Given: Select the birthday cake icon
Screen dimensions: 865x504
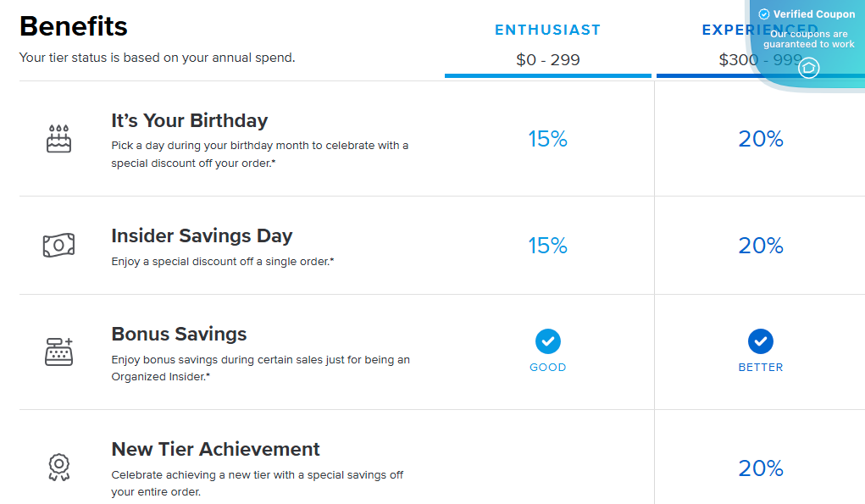Looking at the screenshot, I should [x=59, y=140].
